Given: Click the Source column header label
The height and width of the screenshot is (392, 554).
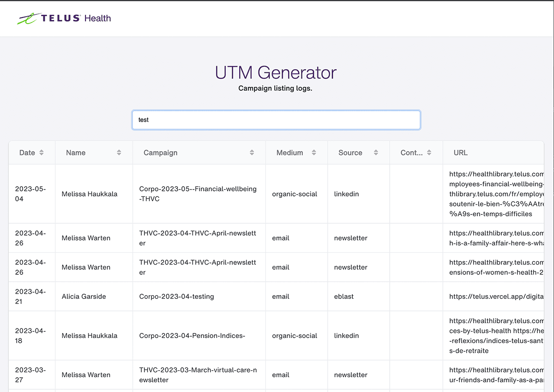Looking at the screenshot, I should point(350,153).
